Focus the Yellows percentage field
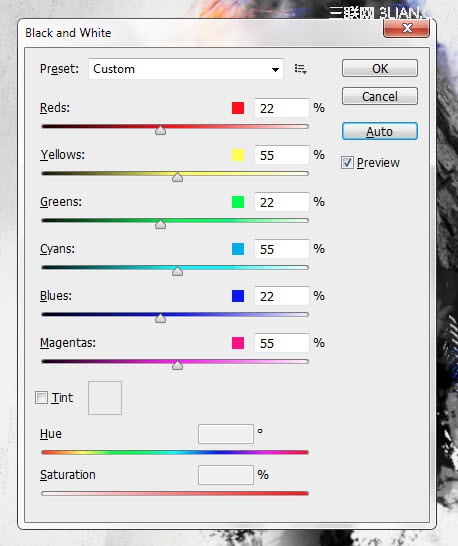The height and width of the screenshot is (546, 458). tap(281, 155)
